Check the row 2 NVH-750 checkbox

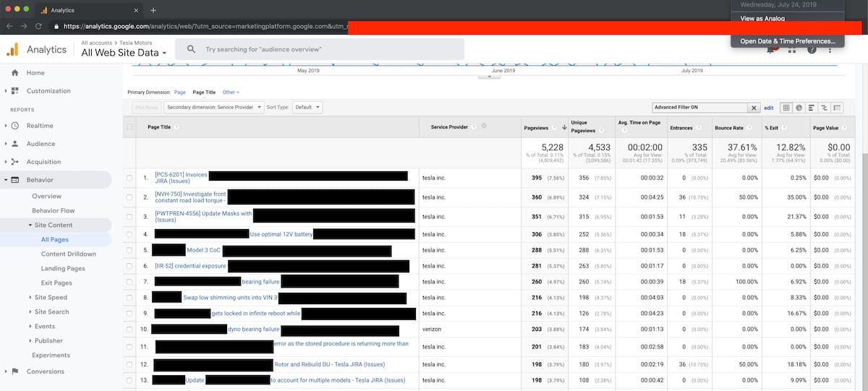pos(129,197)
